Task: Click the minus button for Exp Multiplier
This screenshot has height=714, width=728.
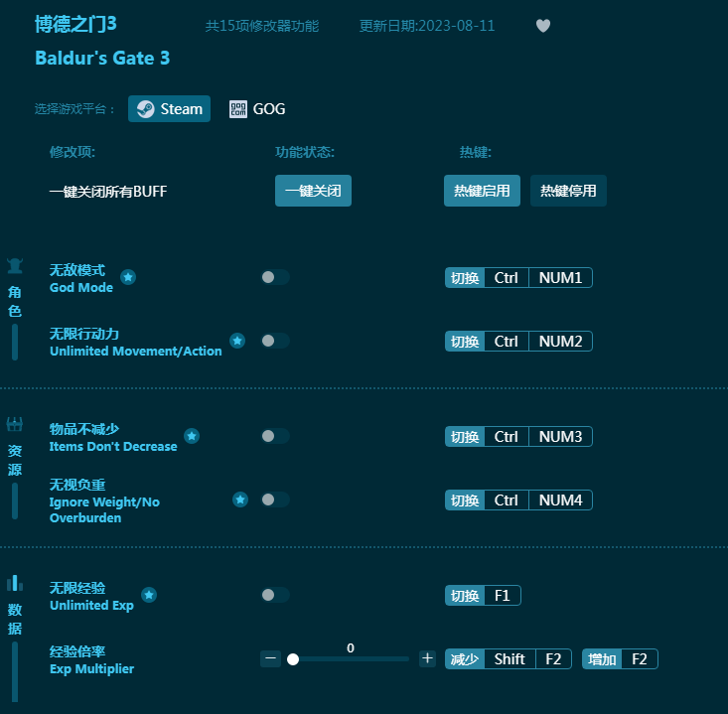Action: point(271,658)
